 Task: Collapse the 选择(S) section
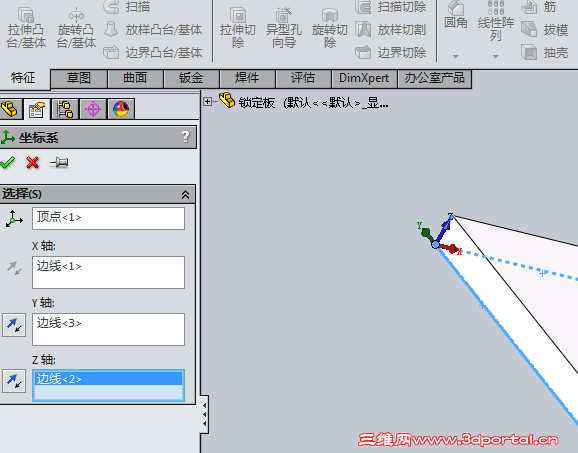(x=185, y=194)
